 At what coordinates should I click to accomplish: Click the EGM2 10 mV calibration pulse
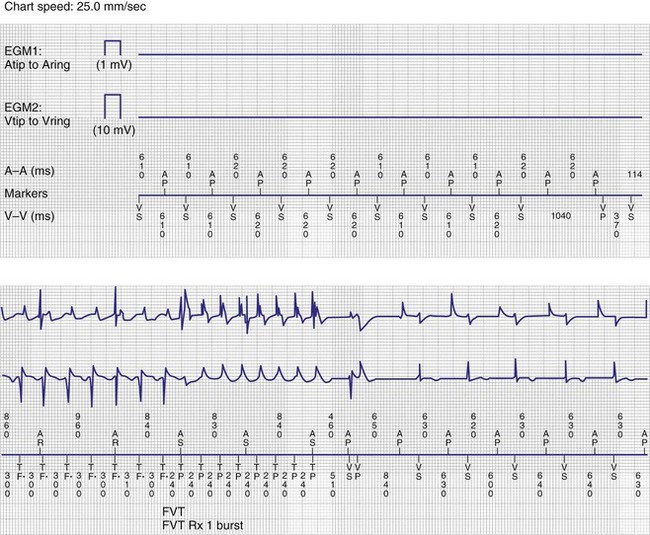(x=112, y=106)
